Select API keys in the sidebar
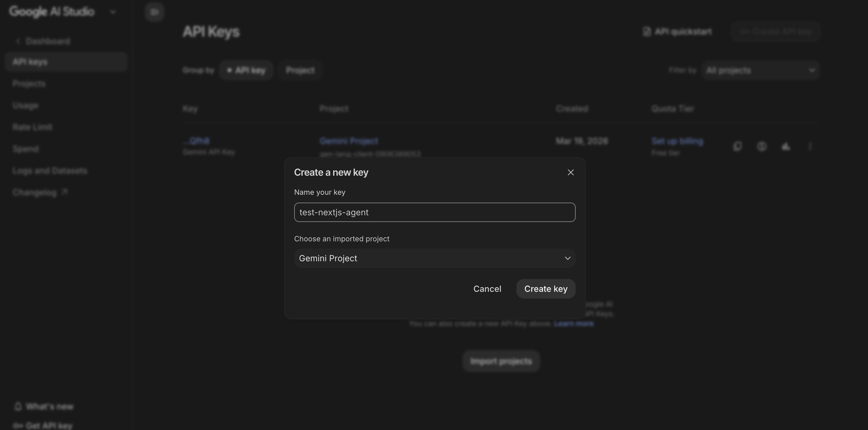868x430 pixels. click(x=66, y=62)
